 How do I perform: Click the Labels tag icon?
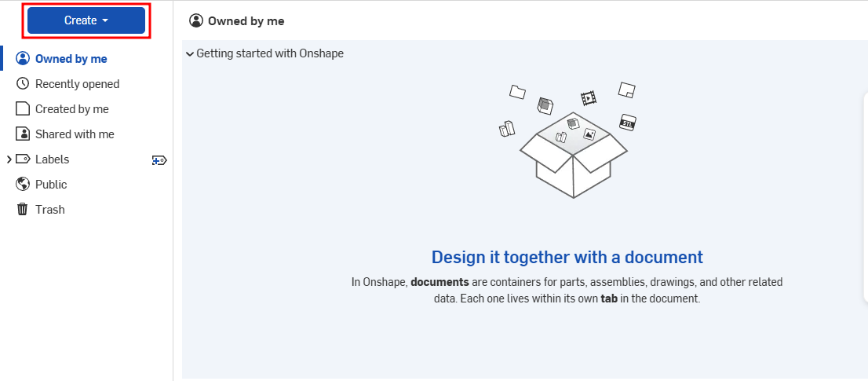23,159
